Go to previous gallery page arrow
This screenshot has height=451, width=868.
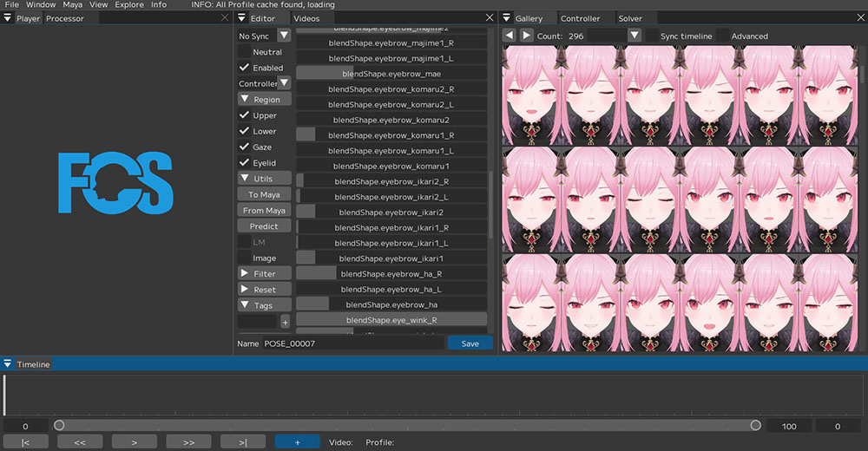click(x=510, y=36)
